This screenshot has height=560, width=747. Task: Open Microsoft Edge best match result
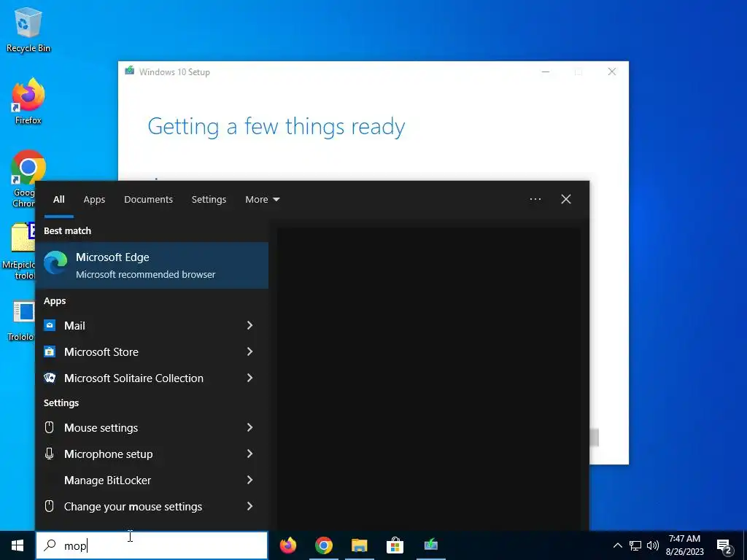pos(152,265)
